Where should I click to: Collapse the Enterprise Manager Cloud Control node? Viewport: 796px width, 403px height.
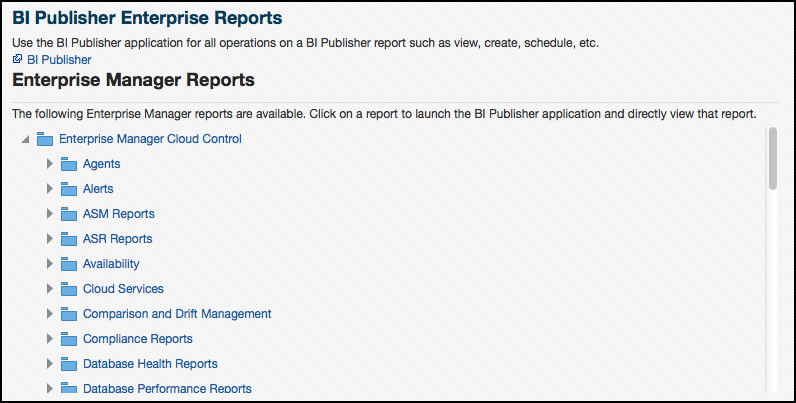(25, 139)
